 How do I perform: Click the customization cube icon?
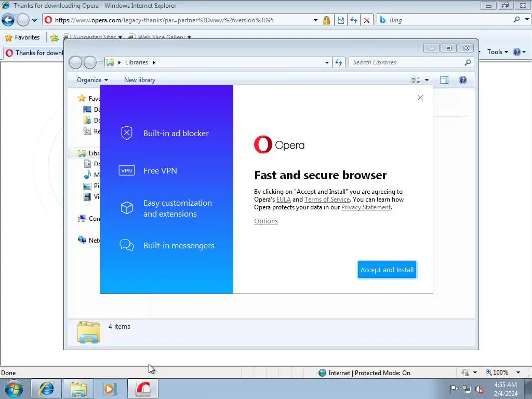pyautogui.click(x=127, y=208)
